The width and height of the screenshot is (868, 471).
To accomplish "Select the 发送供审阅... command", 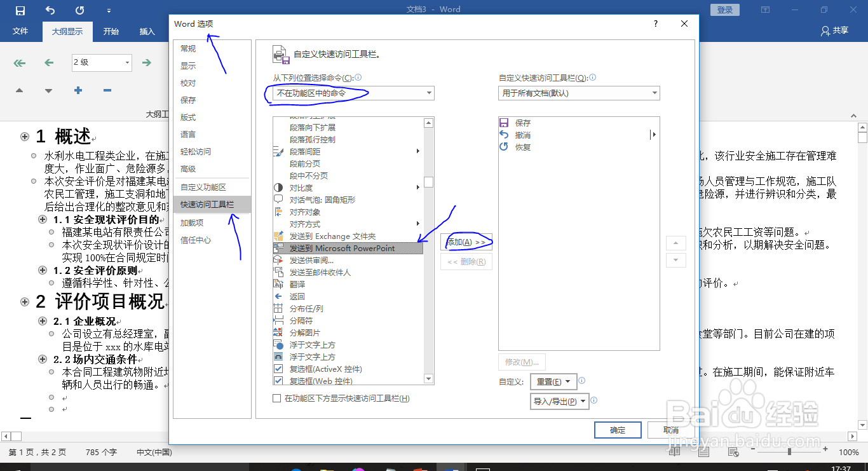I will (348, 260).
